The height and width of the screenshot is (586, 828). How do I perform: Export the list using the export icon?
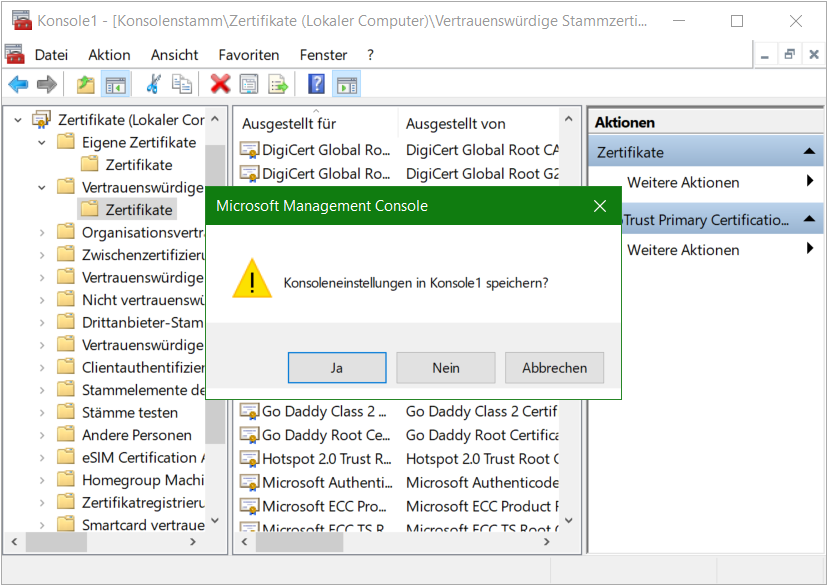pos(278,84)
